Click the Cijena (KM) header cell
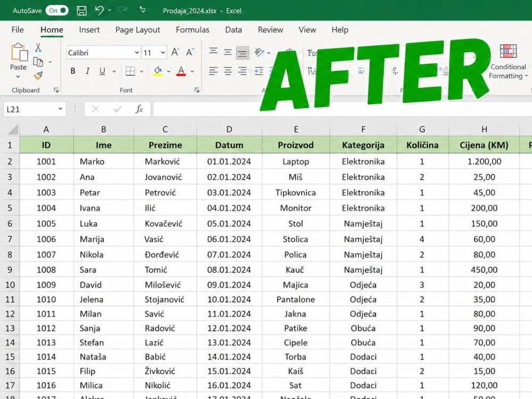Image resolution: width=532 pixels, height=399 pixels. tap(484, 145)
